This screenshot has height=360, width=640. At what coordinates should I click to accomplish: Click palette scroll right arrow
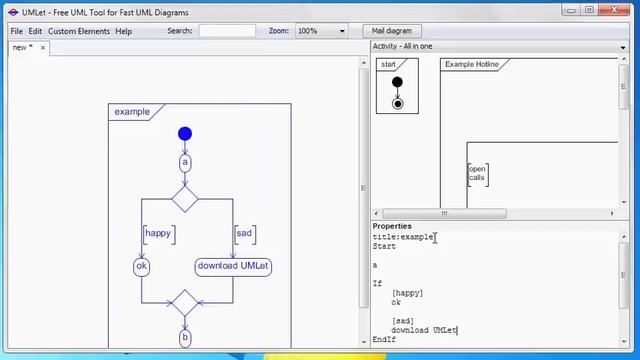pos(612,213)
